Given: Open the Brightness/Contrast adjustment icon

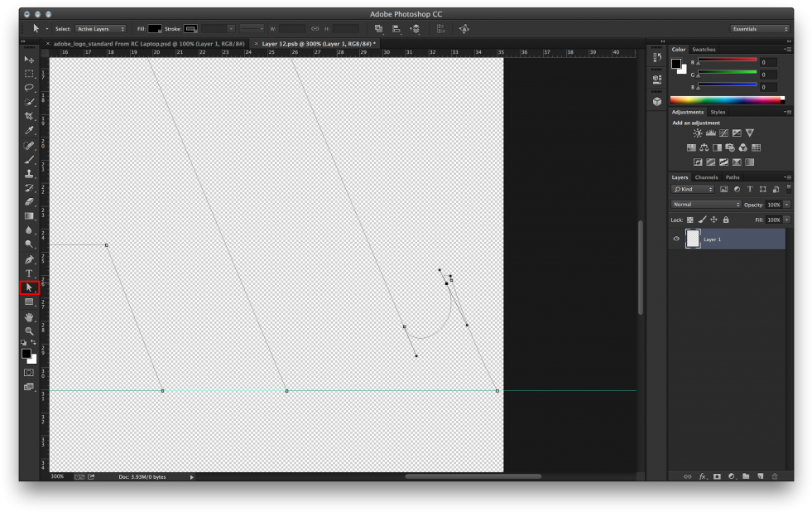Looking at the screenshot, I should click(696, 133).
